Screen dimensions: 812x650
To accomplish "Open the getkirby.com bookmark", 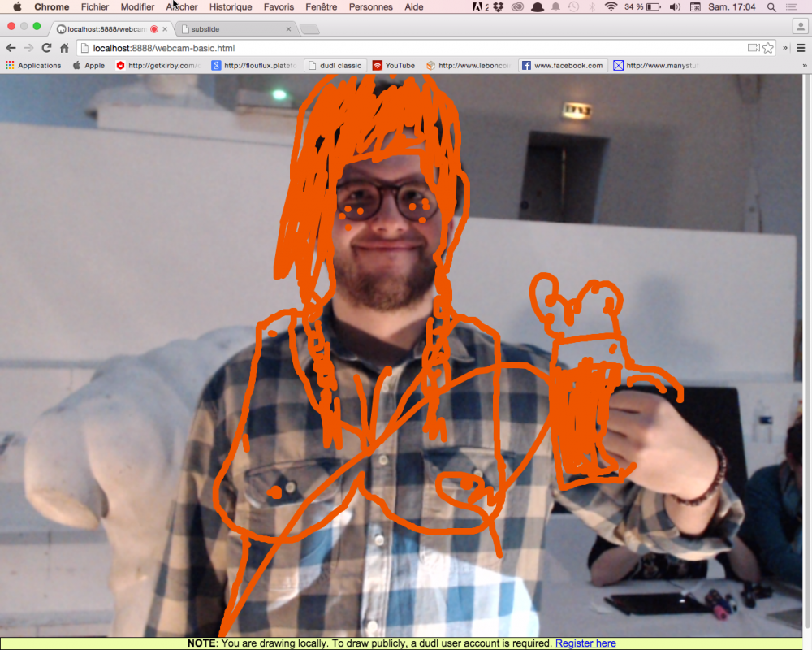I will pyautogui.click(x=158, y=65).
